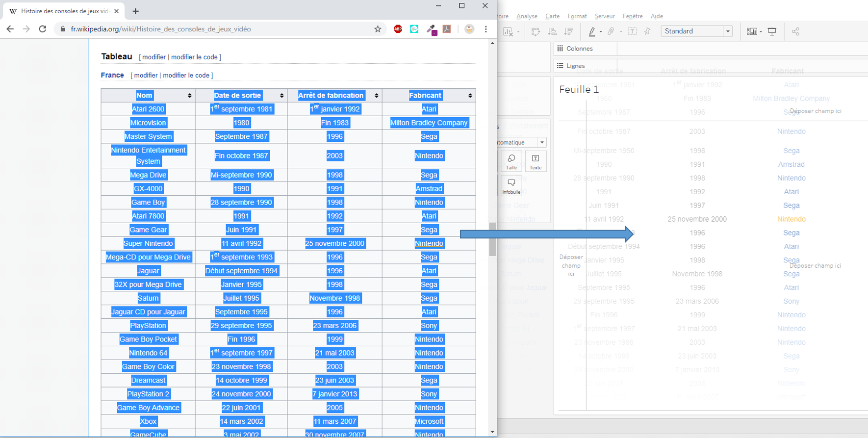Click modifier link next to France heading
Viewport: 868px width, 438px height.
point(146,75)
